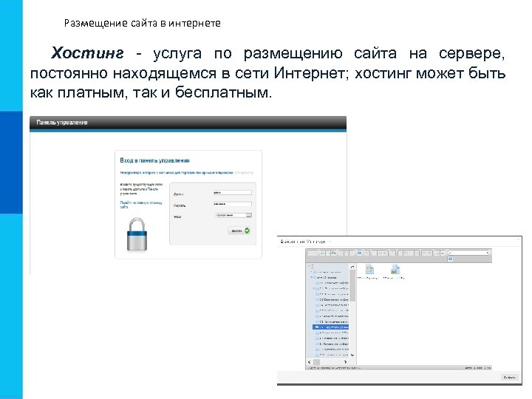Click the left arrow of the tree's horizontal scrollbar
The height and width of the screenshot is (399, 532).
tap(309, 362)
